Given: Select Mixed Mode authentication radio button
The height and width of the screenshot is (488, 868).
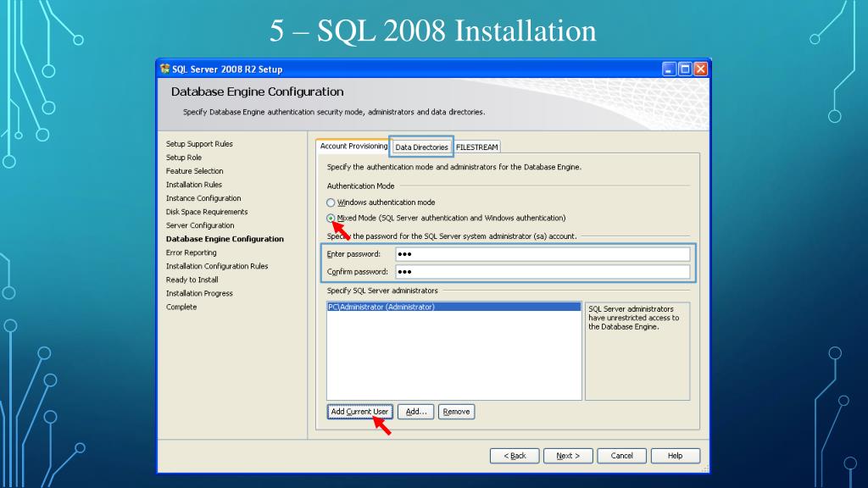Looking at the screenshot, I should pyautogui.click(x=331, y=218).
